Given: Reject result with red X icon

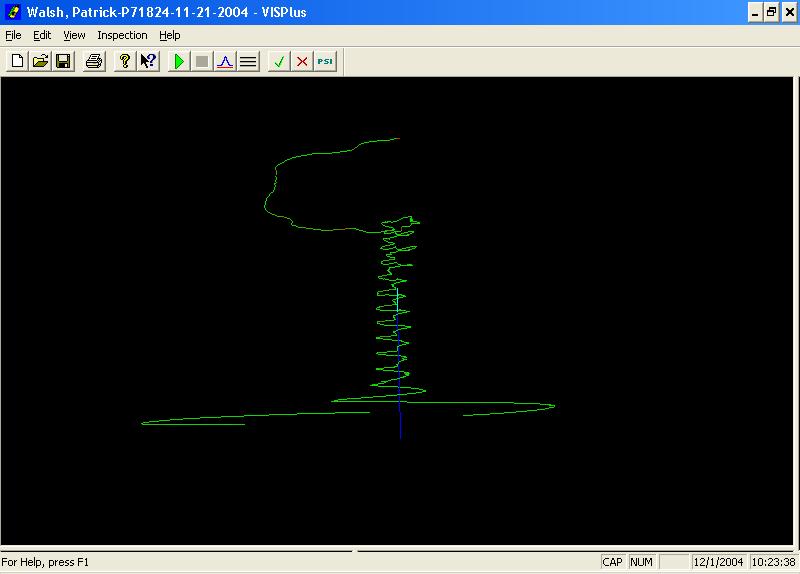Looking at the screenshot, I should point(302,61).
